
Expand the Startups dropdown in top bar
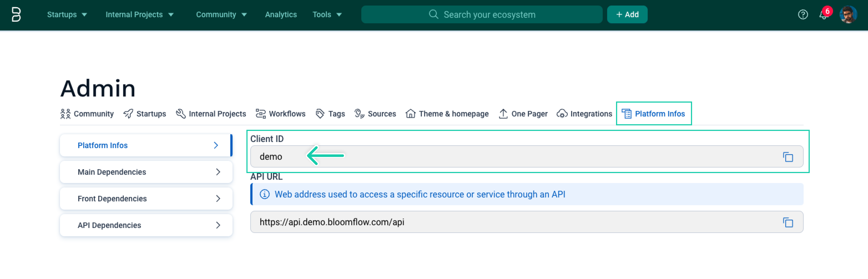point(84,14)
